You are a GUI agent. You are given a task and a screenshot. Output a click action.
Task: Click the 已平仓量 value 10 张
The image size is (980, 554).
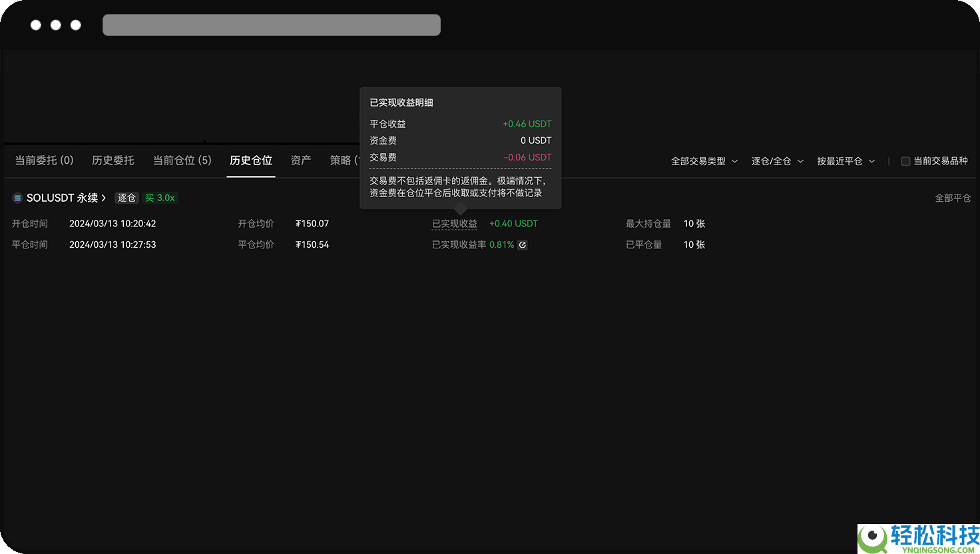(x=694, y=245)
